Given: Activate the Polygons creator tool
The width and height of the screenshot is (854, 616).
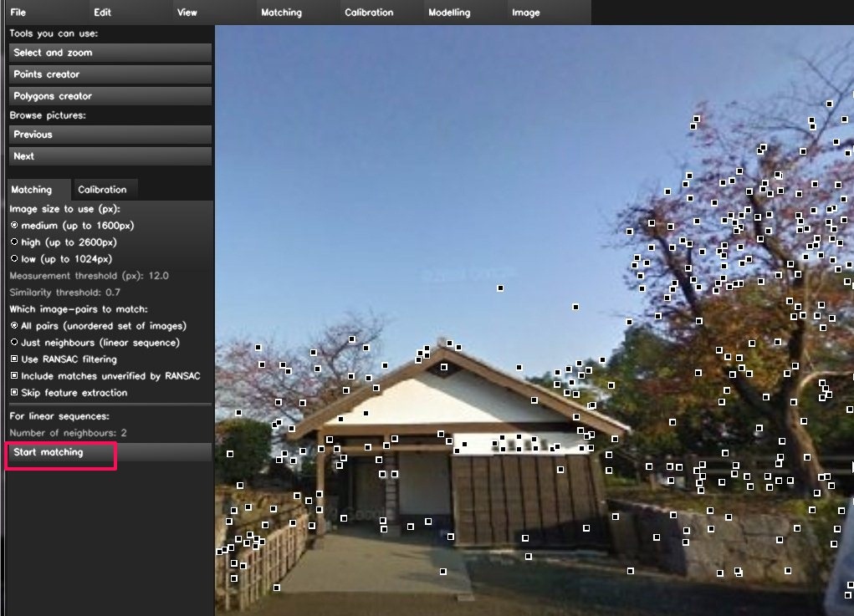Looking at the screenshot, I should [110, 96].
